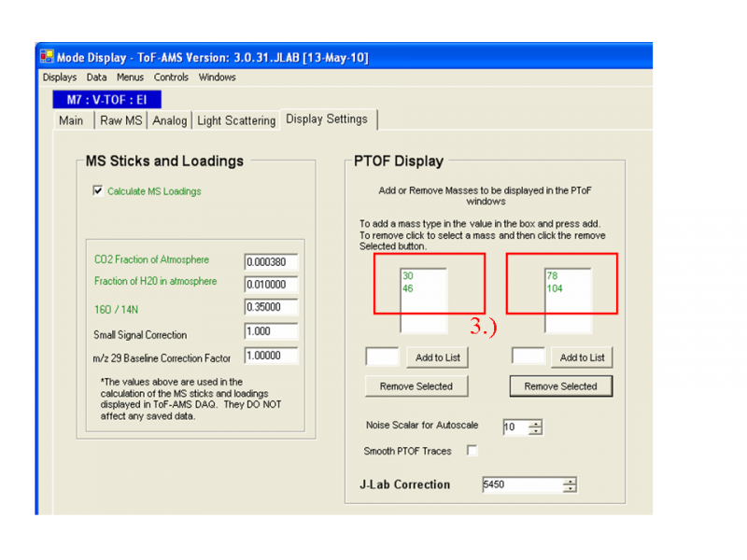
Task: Click the 16O / 14N value field
Action: click(x=271, y=307)
